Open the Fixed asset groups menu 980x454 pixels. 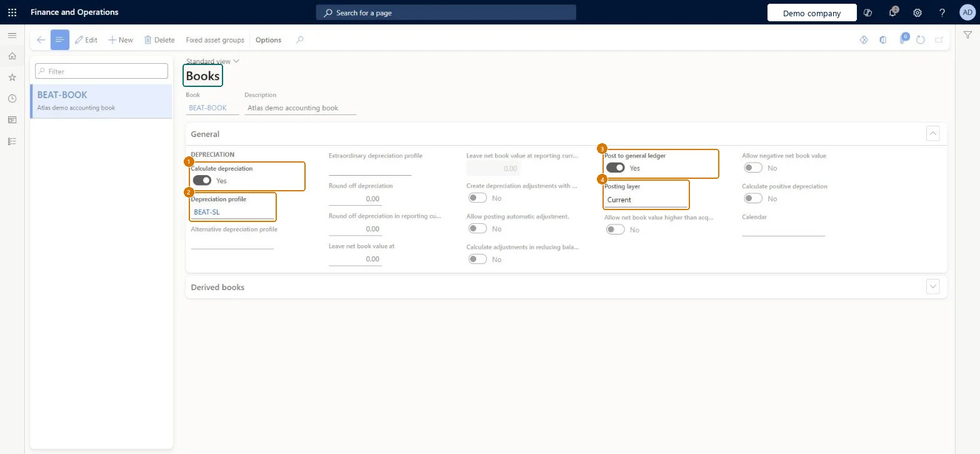point(215,40)
